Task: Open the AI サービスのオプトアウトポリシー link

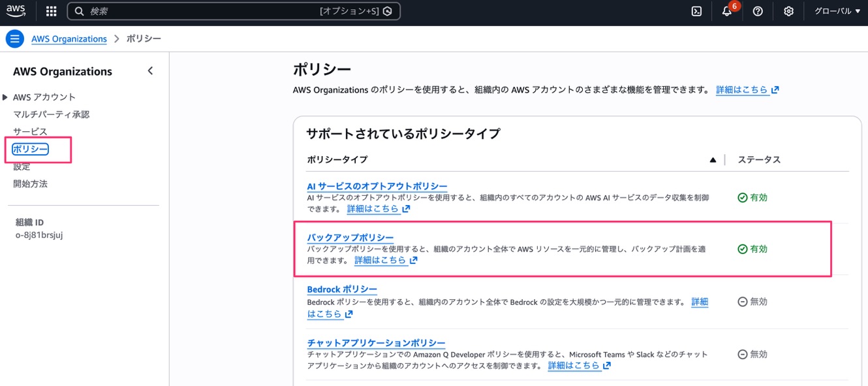Action: point(377,185)
